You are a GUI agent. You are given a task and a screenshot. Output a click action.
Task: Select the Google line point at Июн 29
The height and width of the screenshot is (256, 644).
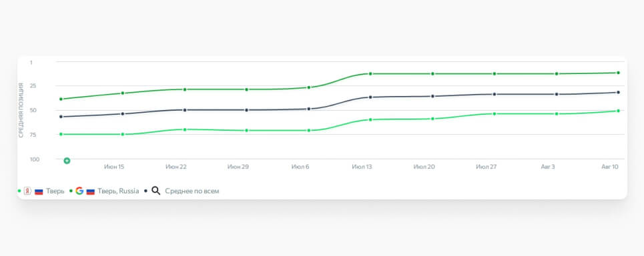tap(246, 89)
